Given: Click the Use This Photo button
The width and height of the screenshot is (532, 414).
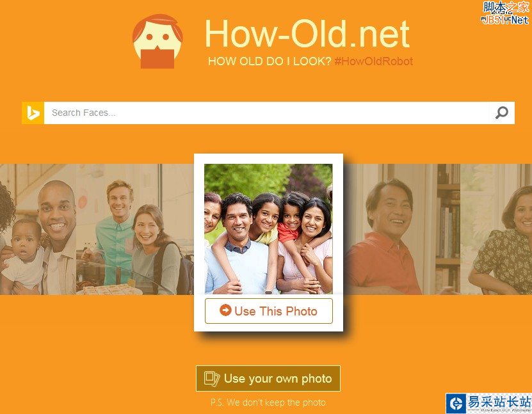Looking at the screenshot, I should click(x=269, y=311).
